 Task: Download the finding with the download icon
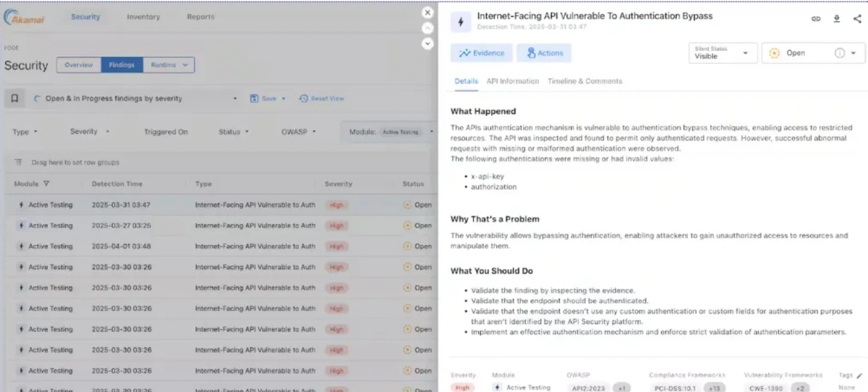[x=837, y=19]
